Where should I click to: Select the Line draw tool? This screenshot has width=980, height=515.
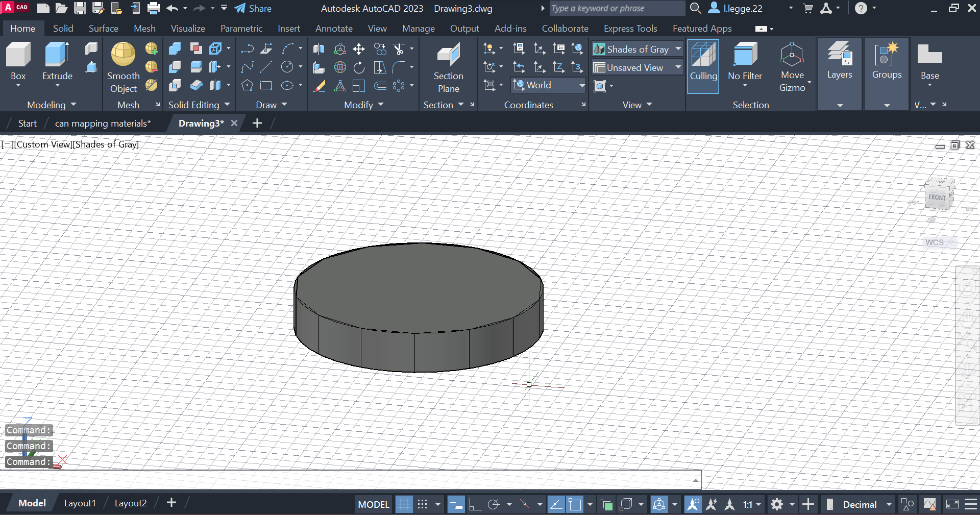(266, 67)
